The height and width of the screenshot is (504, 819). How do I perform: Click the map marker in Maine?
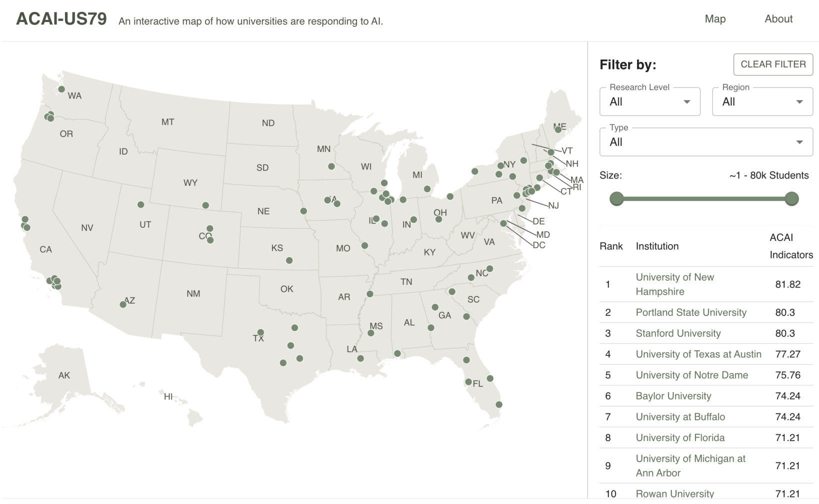tap(558, 129)
